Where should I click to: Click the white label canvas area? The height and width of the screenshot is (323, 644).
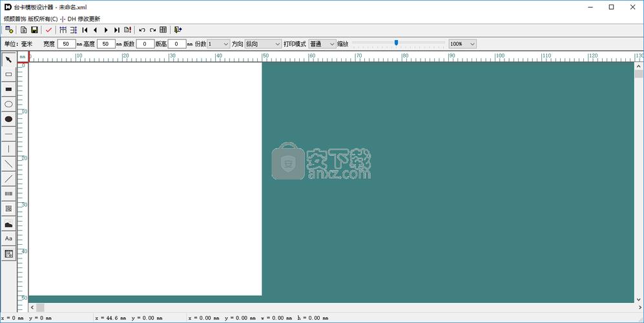coord(145,179)
